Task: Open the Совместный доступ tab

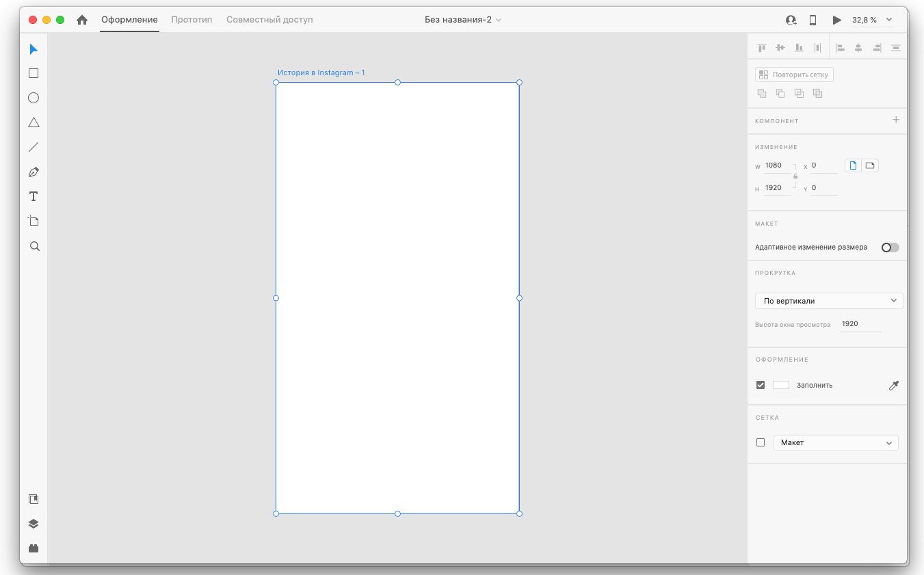Action: (269, 20)
